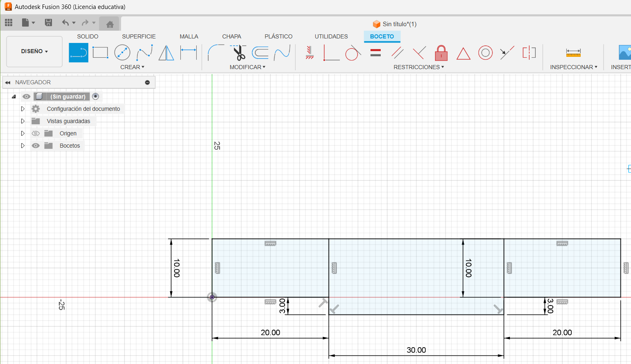The height and width of the screenshot is (364, 631).
Task: Switch to the UTILIDADES tab
Action: pos(331,36)
